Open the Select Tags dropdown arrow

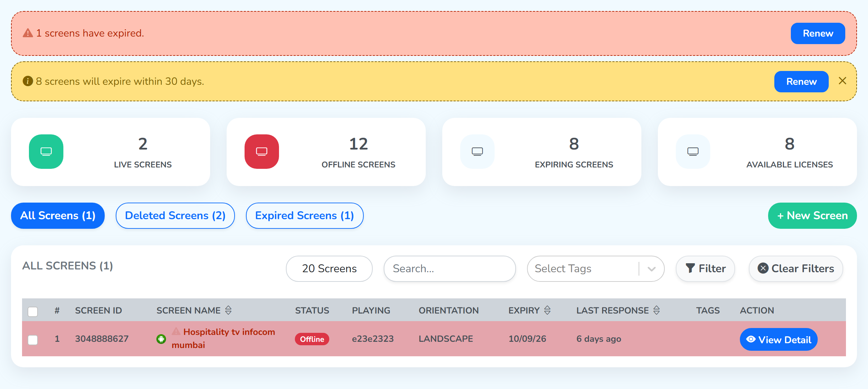coord(651,269)
